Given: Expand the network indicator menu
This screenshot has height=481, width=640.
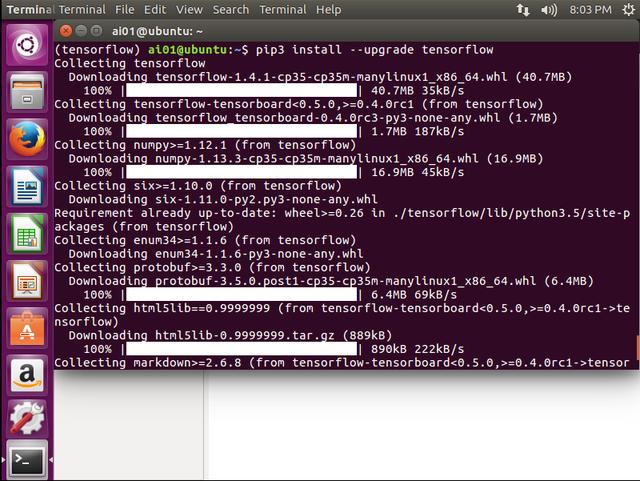Looking at the screenshot, I should point(524,10).
